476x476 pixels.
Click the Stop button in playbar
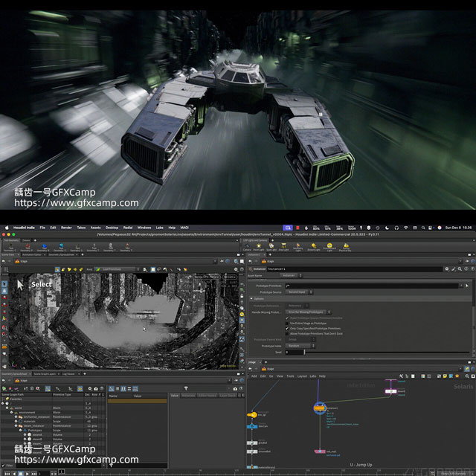(x=20, y=474)
